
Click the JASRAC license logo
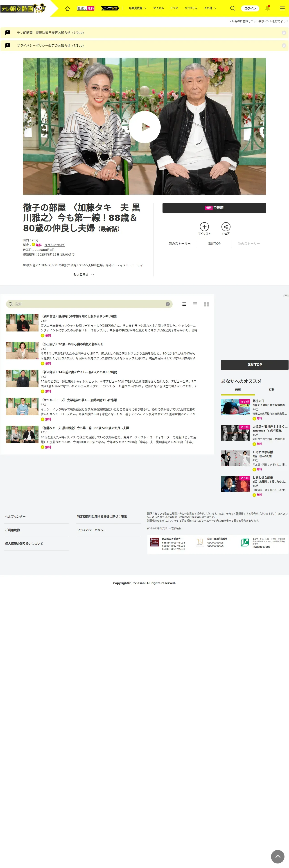tap(154, 542)
